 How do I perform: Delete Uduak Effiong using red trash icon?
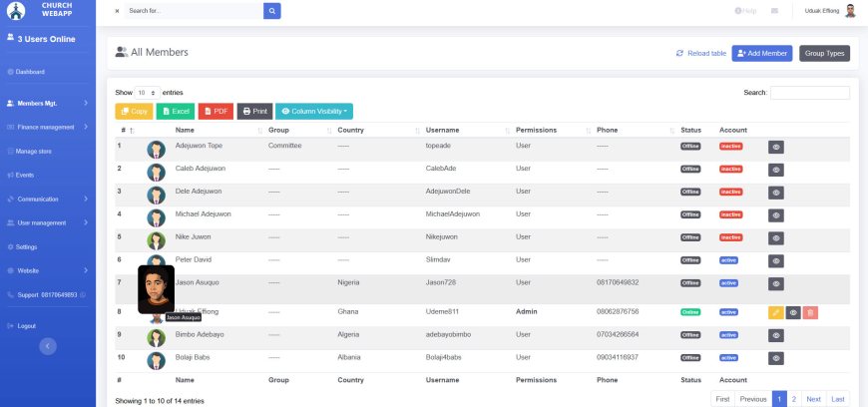click(x=810, y=312)
